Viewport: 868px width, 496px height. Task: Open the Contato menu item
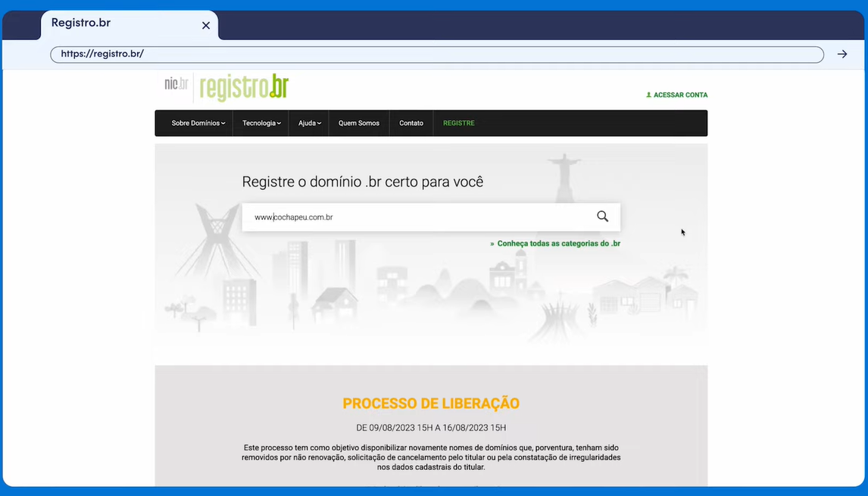(411, 123)
